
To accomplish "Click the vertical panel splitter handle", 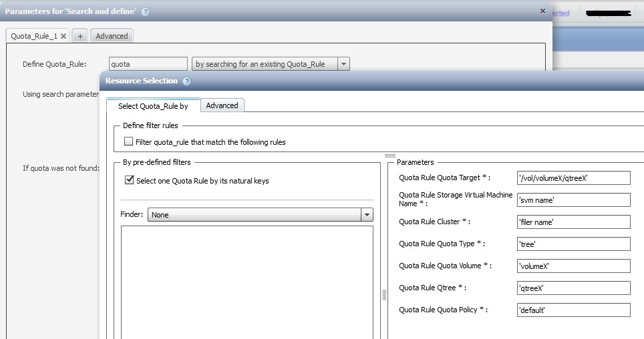I will point(384,294).
